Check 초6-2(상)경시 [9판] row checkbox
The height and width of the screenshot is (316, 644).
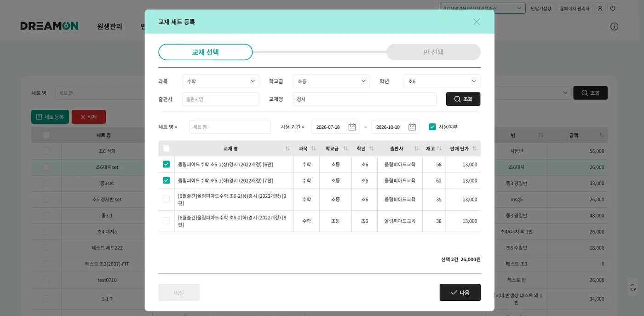click(166, 199)
